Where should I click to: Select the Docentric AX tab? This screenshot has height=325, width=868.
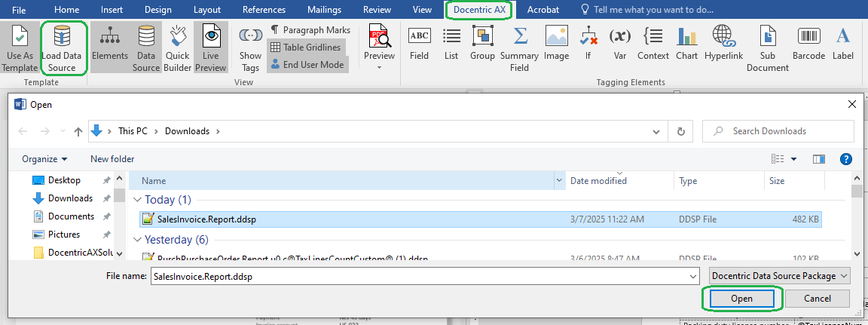[479, 9]
